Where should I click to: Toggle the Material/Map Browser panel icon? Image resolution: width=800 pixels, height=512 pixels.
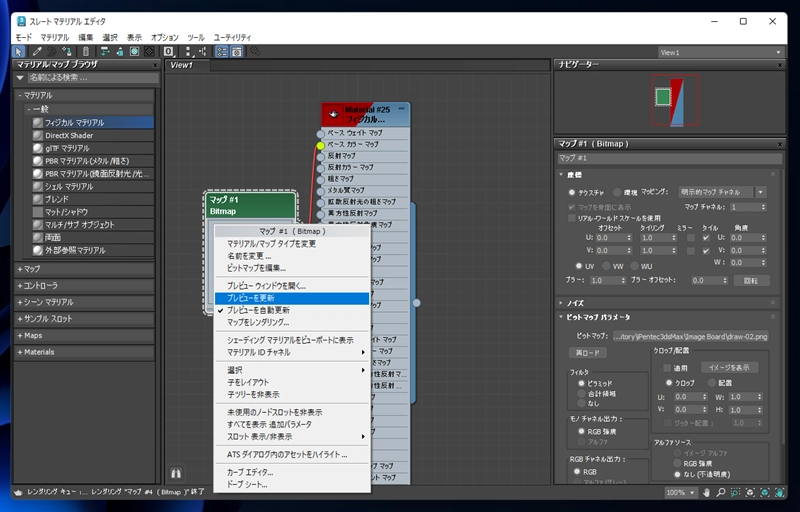[x=221, y=52]
